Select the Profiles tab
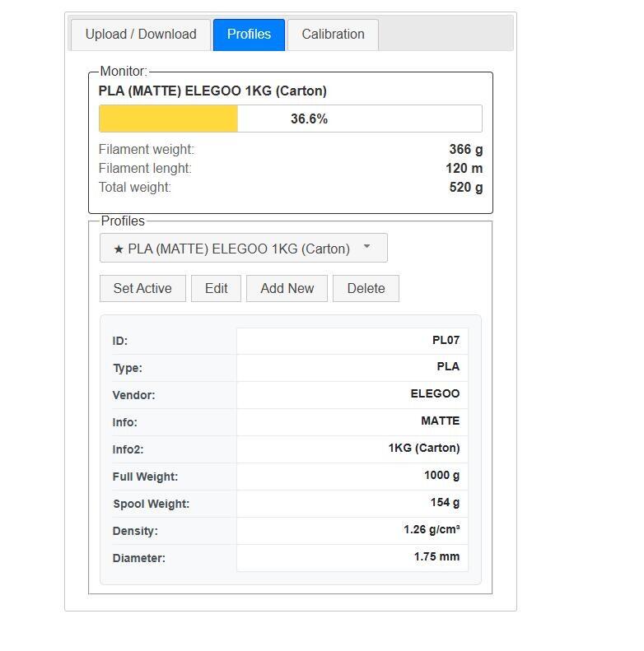Image resolution: width=644 pixels, height=651 pixels. [x=249, y=35]
